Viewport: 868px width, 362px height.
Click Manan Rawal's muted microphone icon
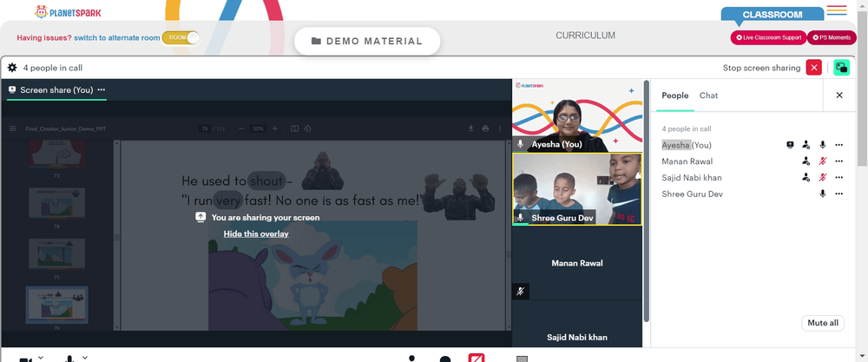[823, 161]
